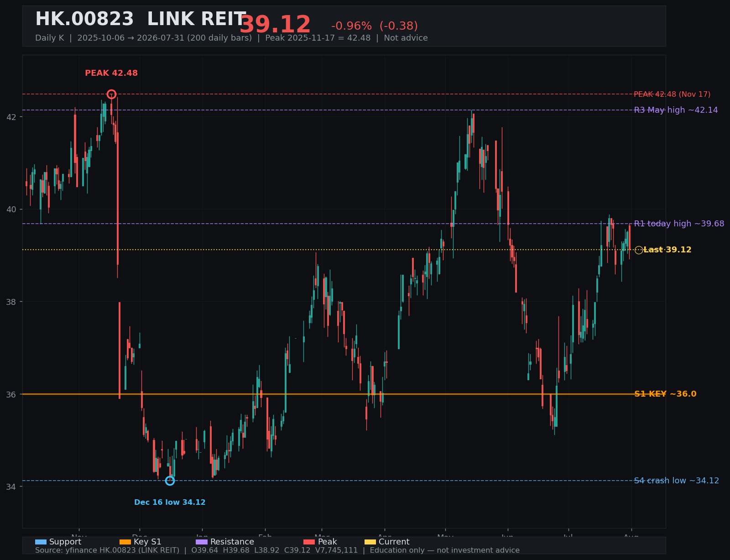
Task: Click the 'PEAK 42.48 (Nov 17)' line label
Action: (x=672, y=94)
